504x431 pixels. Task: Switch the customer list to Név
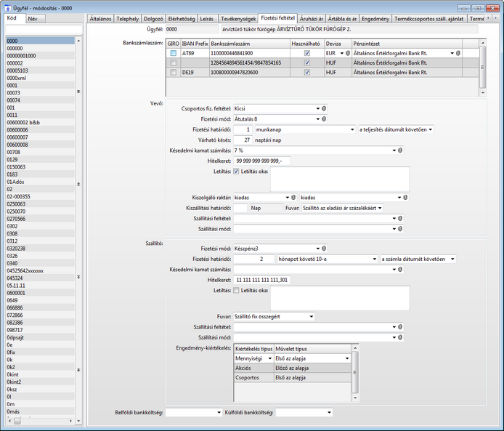coord(33,19)
